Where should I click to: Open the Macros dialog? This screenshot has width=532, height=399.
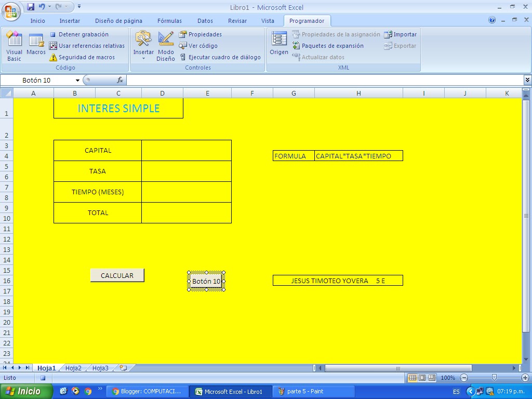(x=35, y=46)
